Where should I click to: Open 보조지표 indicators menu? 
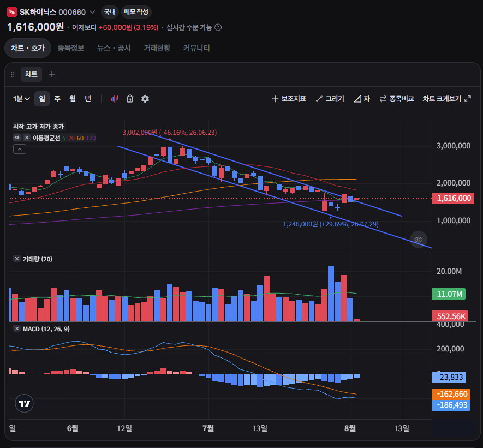[x=289, y=99]
